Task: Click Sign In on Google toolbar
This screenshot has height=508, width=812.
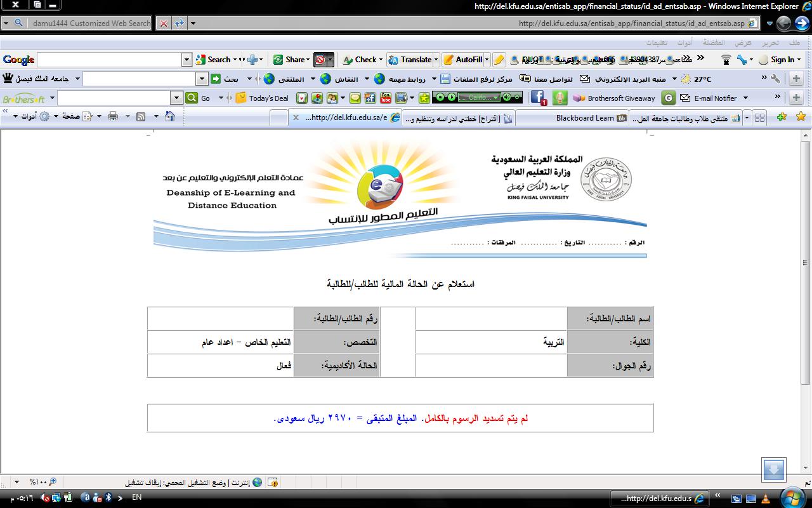Action: (x=777, y=59)
